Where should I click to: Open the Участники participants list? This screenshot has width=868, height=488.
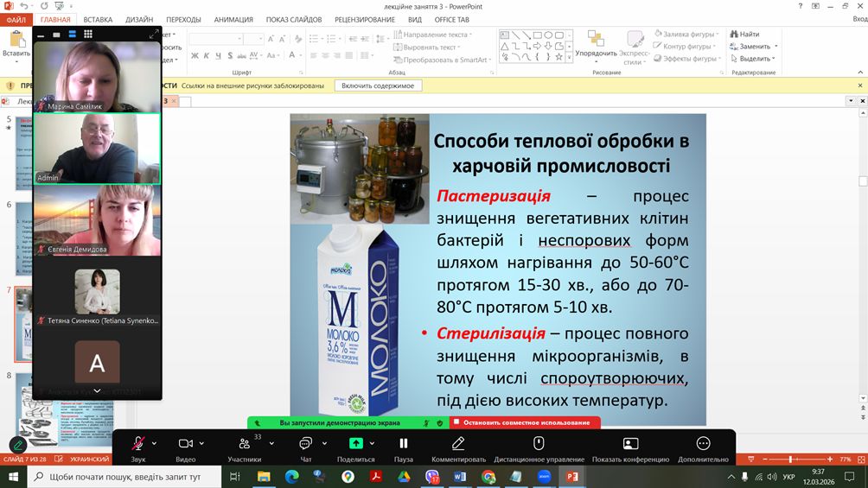pos(244,443)
